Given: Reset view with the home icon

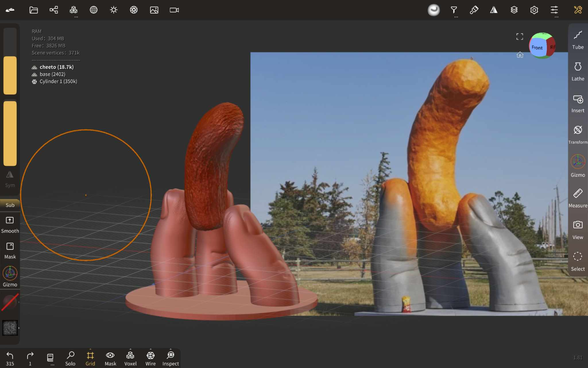Looking at the screenshot, I should pos(520,55).
